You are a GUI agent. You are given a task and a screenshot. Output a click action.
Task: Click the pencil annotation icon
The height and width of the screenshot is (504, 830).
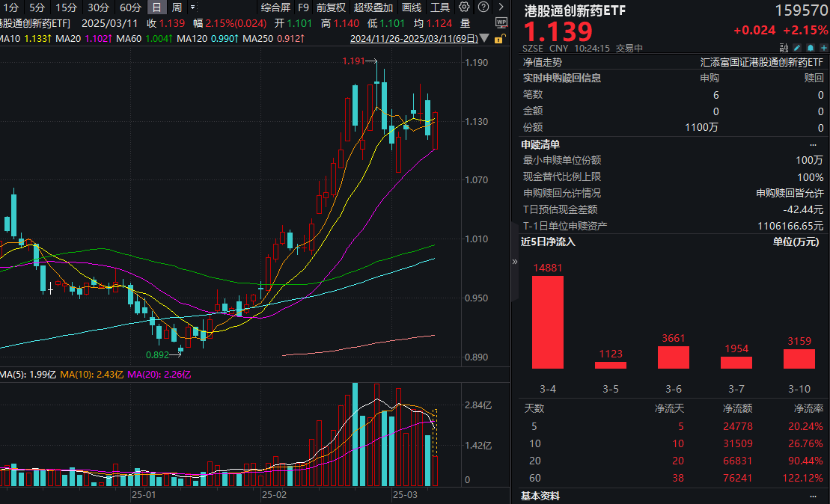(796, 47)
